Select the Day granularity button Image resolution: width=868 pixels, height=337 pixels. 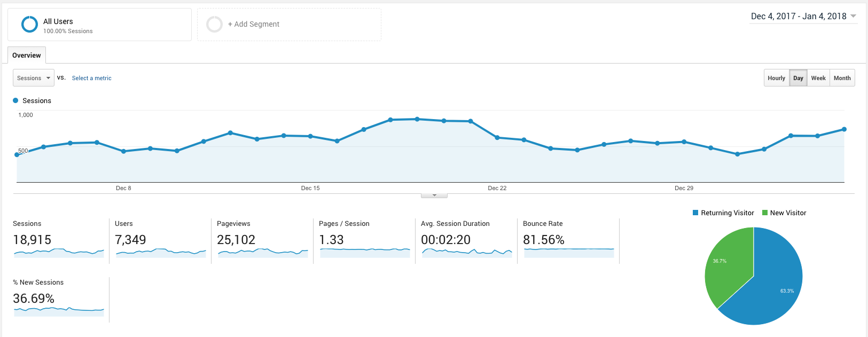point(798,78)
